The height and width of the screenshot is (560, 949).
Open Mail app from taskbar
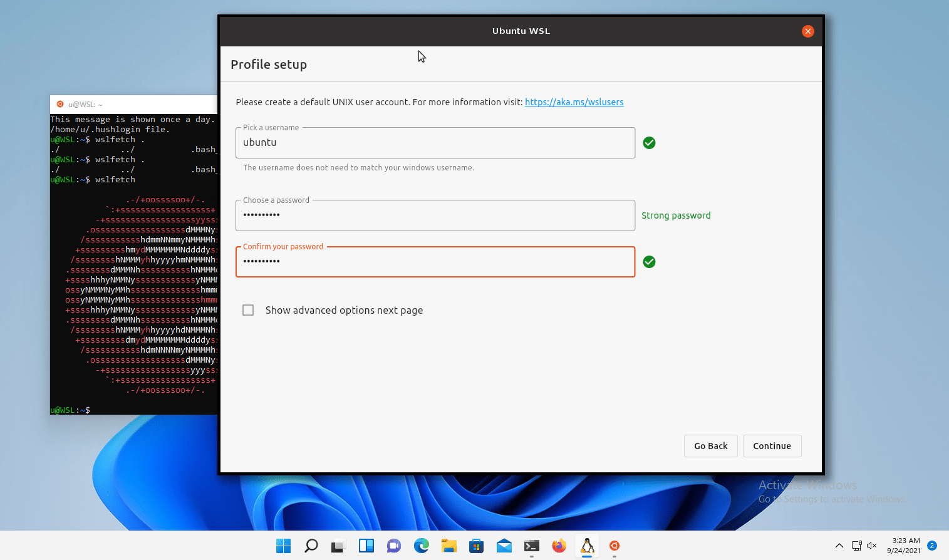coord(504,546)
